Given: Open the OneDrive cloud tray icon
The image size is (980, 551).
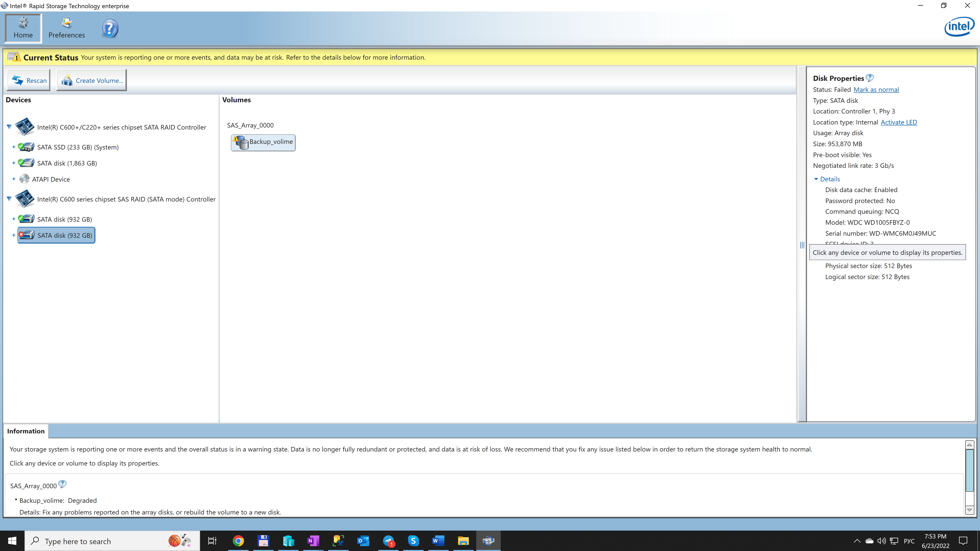Looking at the screenshot, I should (x=869, y=541).
